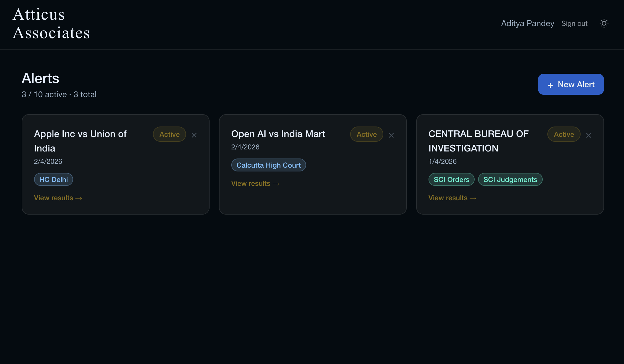This screenshot has width=624, height=364.
Task: Remove the Apple Inc vs Union alert
Action: pos(194,135)
